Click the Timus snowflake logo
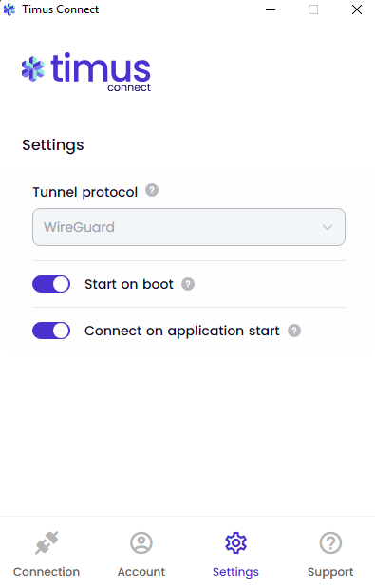 click(33, 69)
